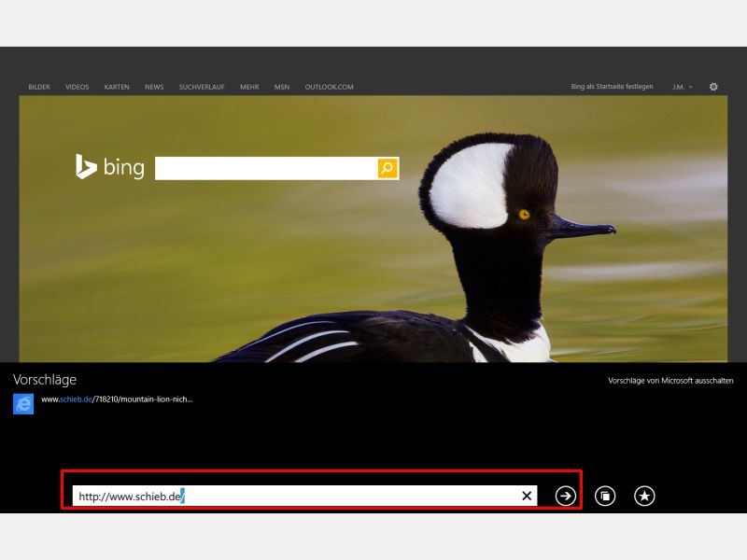Open the VIDEOS menu item
747x560 pixels.
point(78,87)
